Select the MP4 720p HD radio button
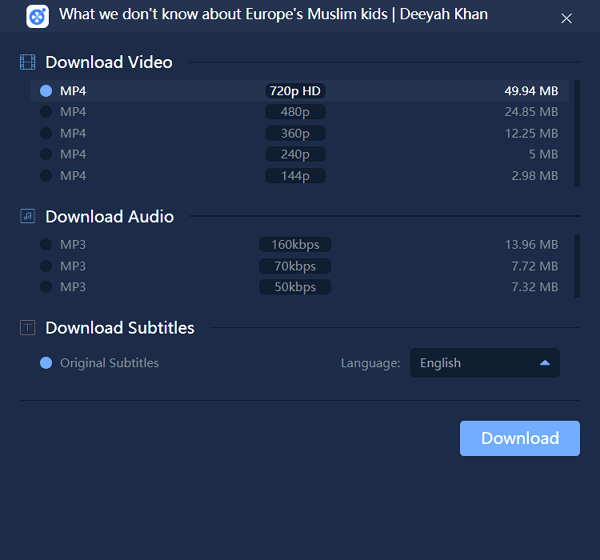The height and width of the screenshot is (560, 600). click(46, 91)
